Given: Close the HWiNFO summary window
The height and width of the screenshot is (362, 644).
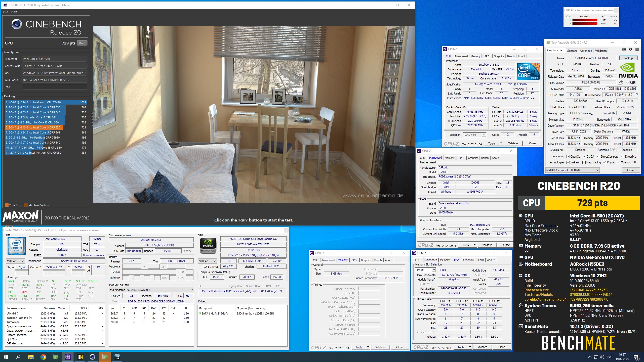Looking at the screenshot, I should click(286, 230).
